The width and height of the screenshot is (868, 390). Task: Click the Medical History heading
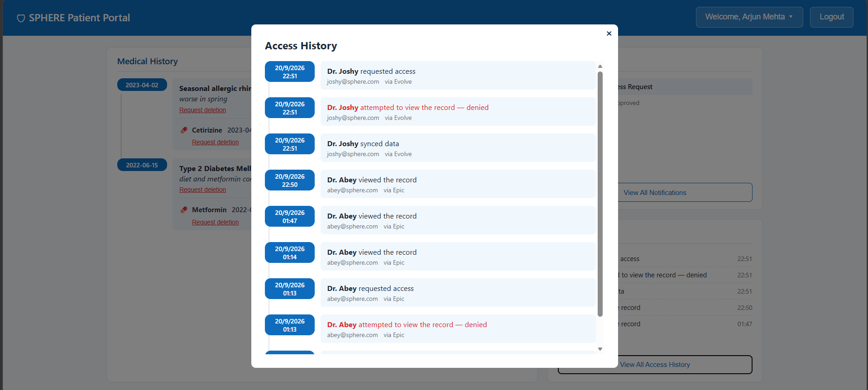click(x=148, y=61)
